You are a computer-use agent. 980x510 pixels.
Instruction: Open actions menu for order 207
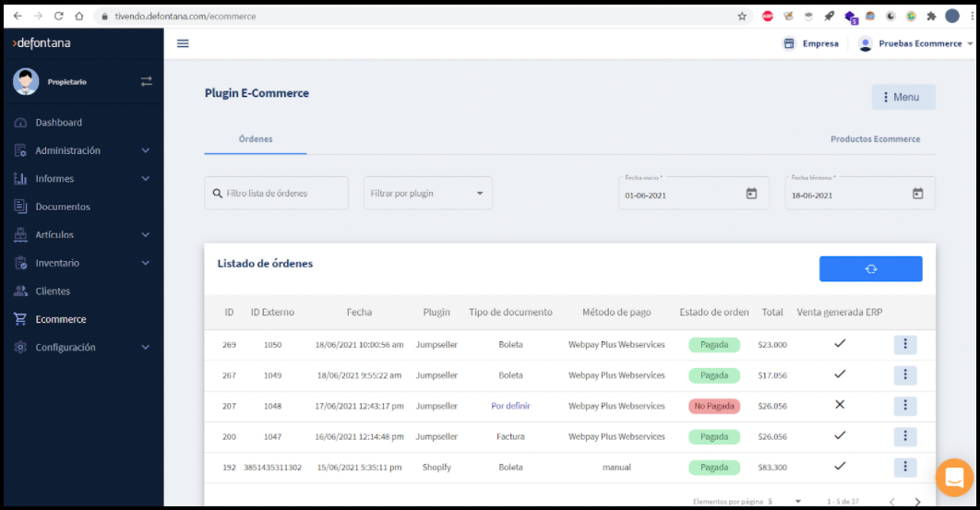pyautogui.click(x=904, y=406)
